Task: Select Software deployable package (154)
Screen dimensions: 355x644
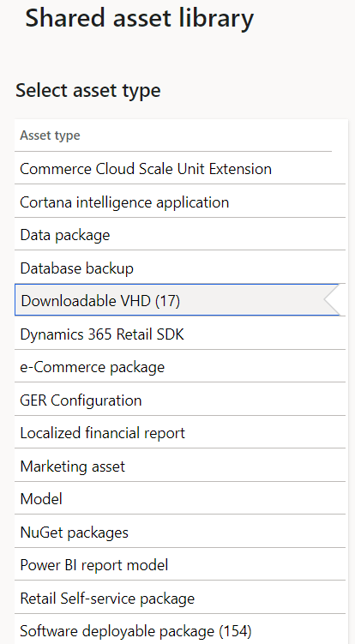Action: click(x=180, y=630)
